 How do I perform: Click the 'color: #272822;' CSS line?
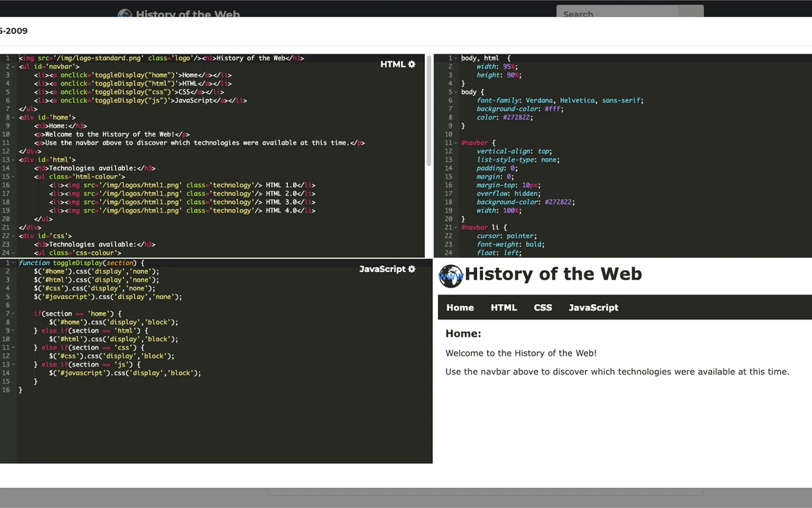(x=505, y=118)
